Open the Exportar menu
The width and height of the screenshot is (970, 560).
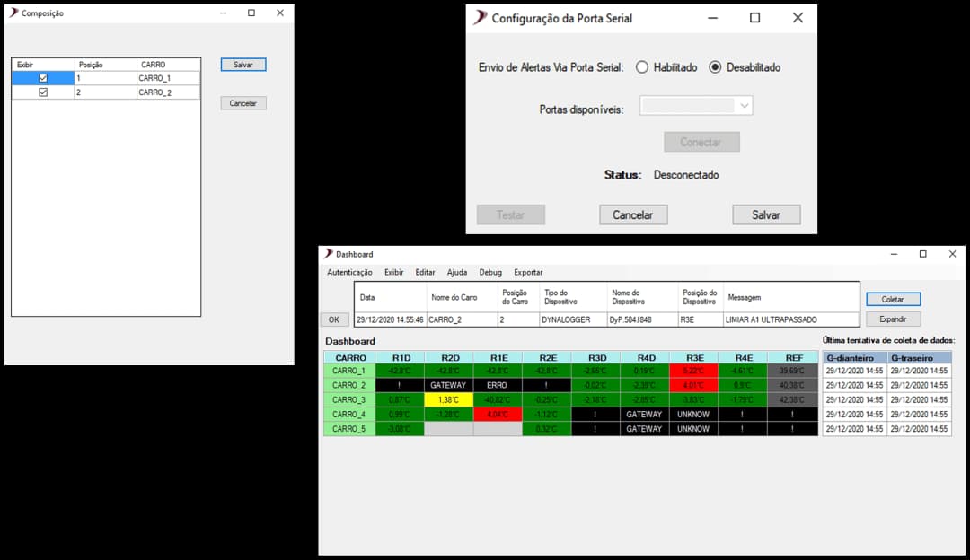pos(527,272)
